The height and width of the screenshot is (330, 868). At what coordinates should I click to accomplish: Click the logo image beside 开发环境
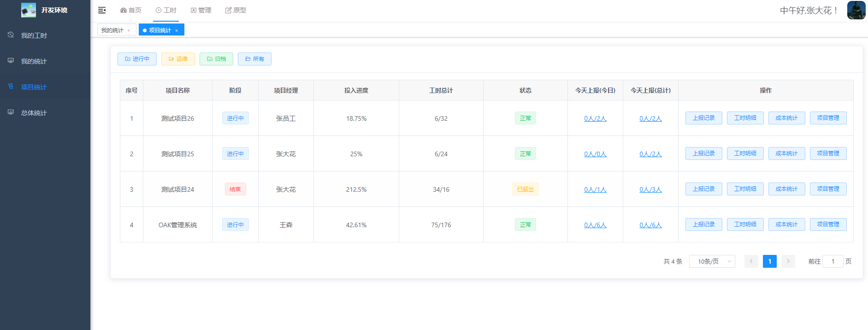coord(29,10)
